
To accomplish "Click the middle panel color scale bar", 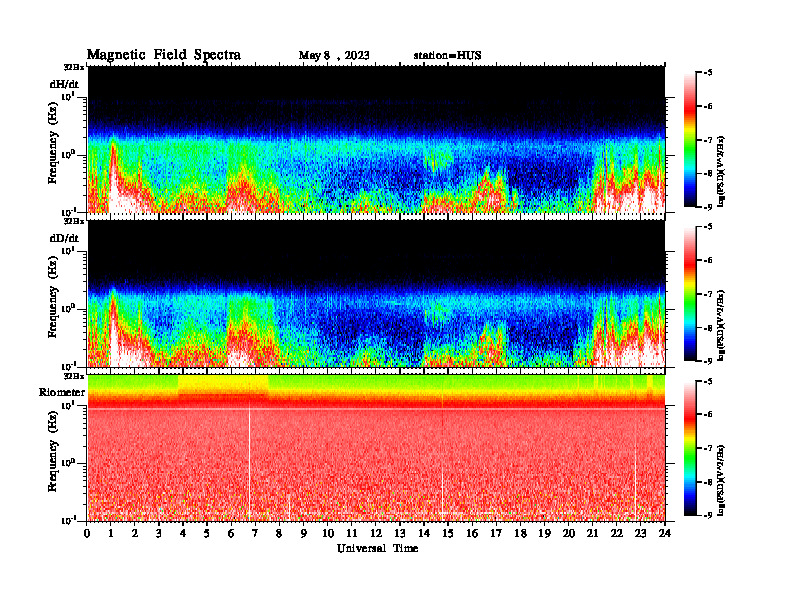I will pos(689,293).
